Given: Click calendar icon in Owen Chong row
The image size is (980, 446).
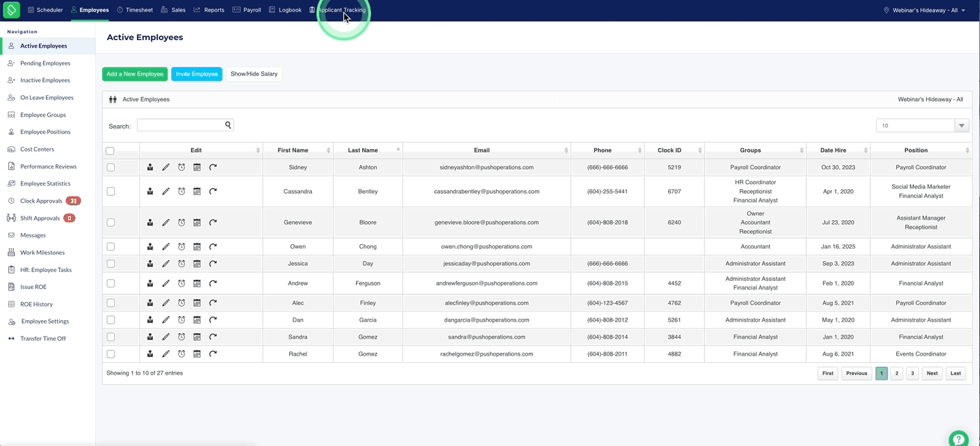Looking at the screenshot, I should pyautogui.click(x=197, y=247).
